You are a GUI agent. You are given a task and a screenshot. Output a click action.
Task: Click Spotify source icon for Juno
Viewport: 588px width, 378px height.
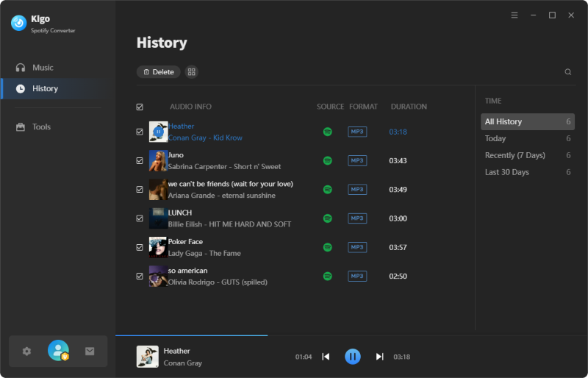[327, 160]
